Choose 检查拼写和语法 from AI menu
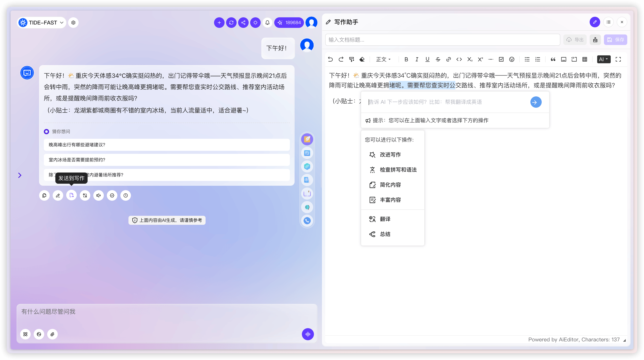Screen dimensions: 644x360 [393, 170]
